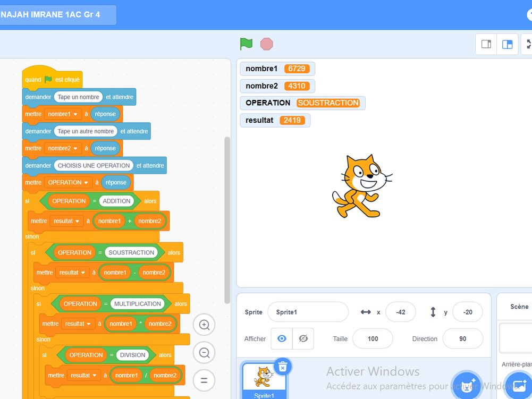532x399 pixels.
Task: Reset workspace zoom with the equals icon
Action: (x=204, y=380)
